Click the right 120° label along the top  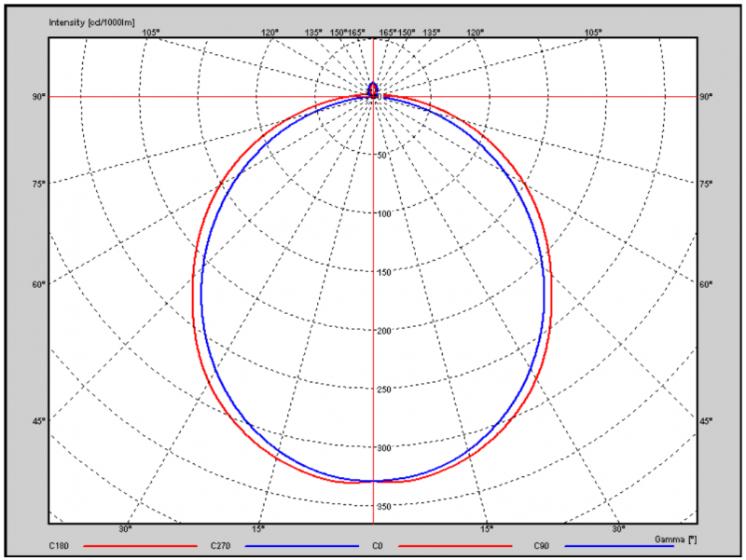coord(475,33)
